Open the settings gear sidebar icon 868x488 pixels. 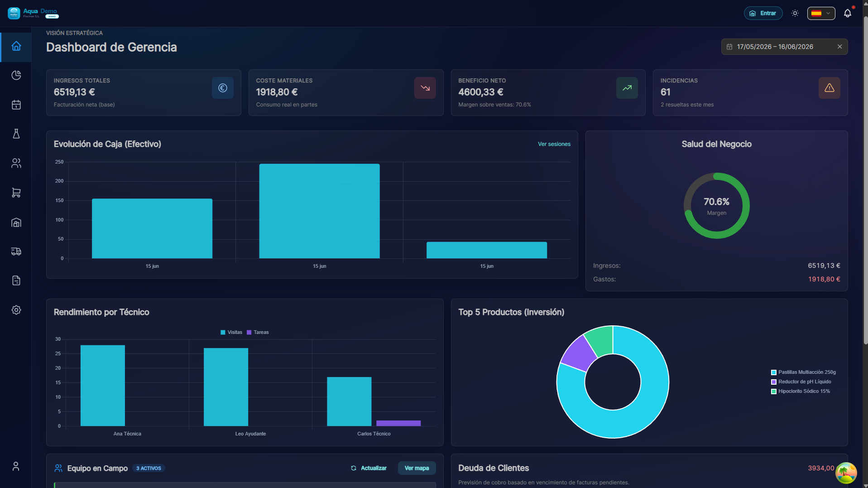coord(16,310)
